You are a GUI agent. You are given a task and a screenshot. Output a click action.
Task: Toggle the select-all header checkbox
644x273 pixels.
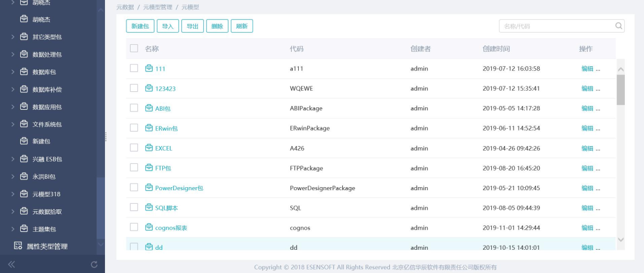coord(134,48)
